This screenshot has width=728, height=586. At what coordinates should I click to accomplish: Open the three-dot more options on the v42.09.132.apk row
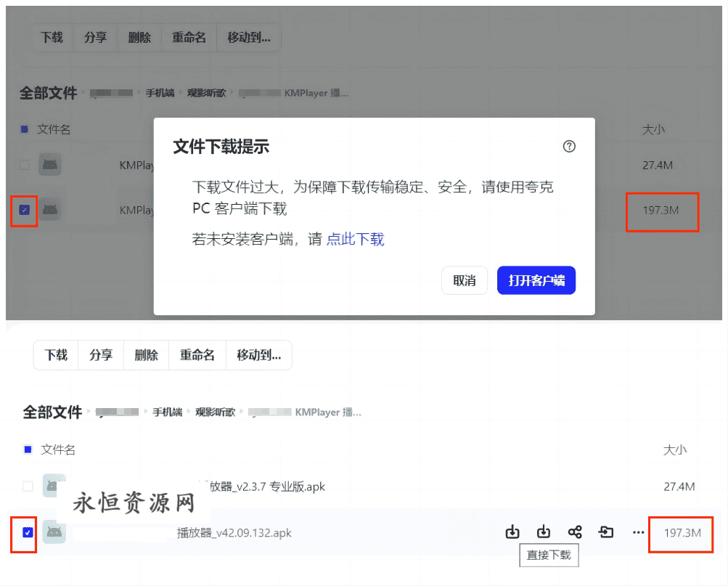click(638, 532)
